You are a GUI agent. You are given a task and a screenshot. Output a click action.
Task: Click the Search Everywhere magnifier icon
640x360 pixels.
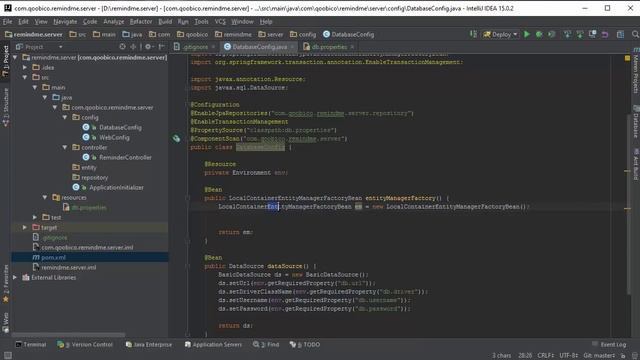point(635,34)
